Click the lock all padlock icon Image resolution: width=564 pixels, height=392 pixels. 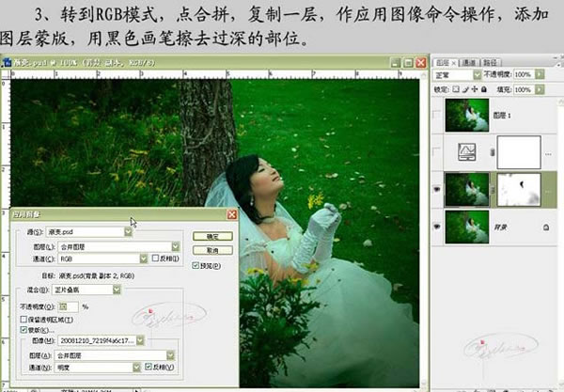coord(484,89)
